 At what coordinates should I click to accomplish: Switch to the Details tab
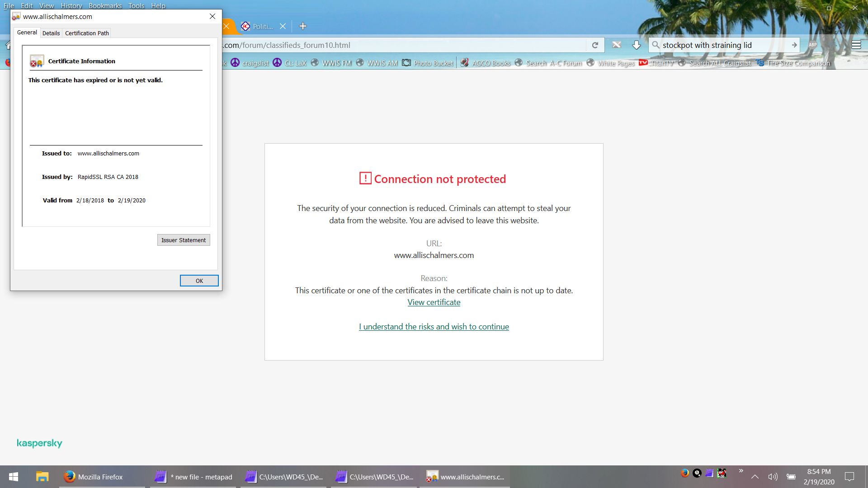point(51,33)
